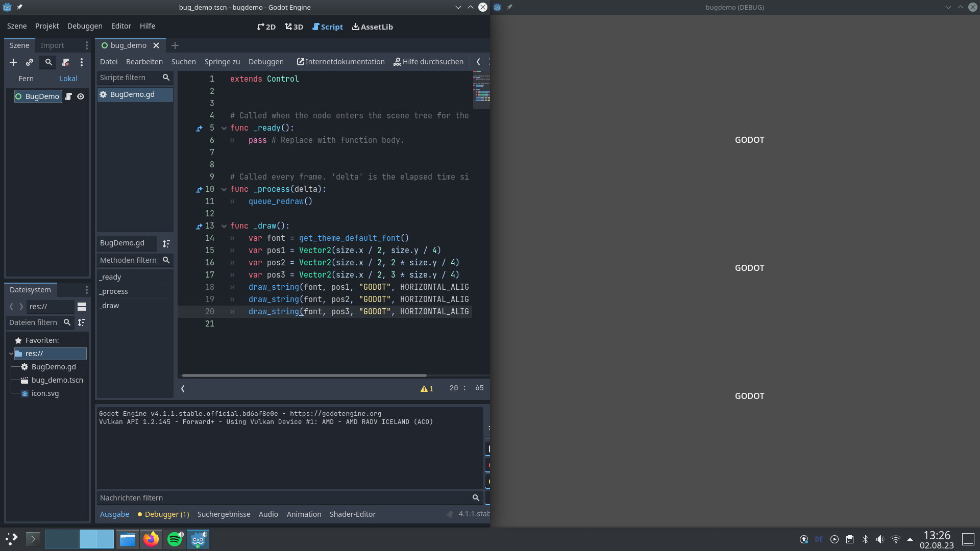
Task: Toggle visibility of the BugDemo node
Action: 81,96
